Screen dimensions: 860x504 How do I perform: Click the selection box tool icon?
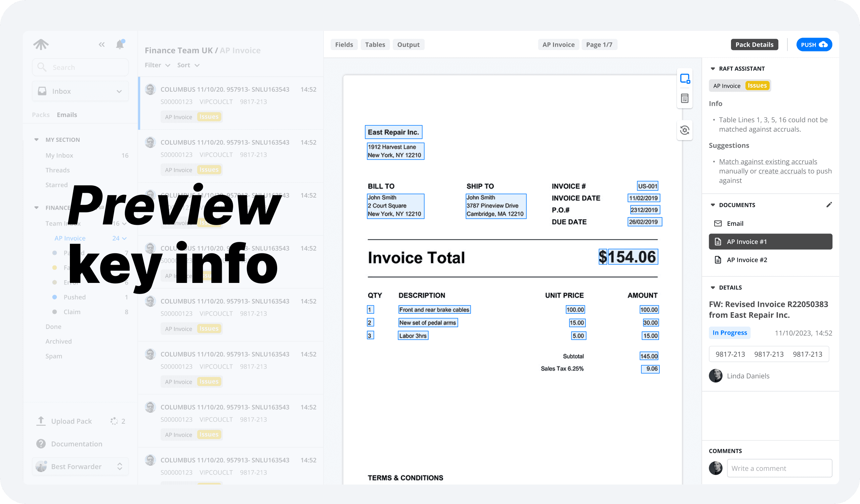click(685, 79)
